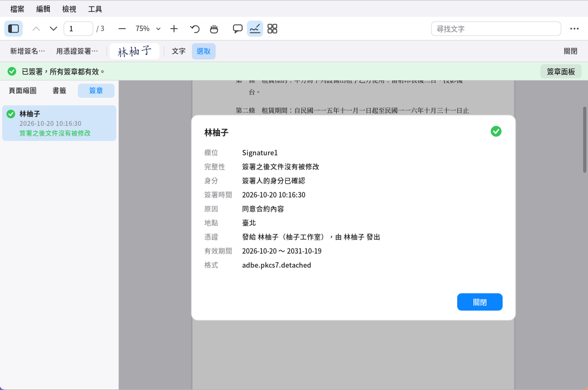588x390 pixels.
Task: Click the Signature1 field value
Action: coord(260,152)
